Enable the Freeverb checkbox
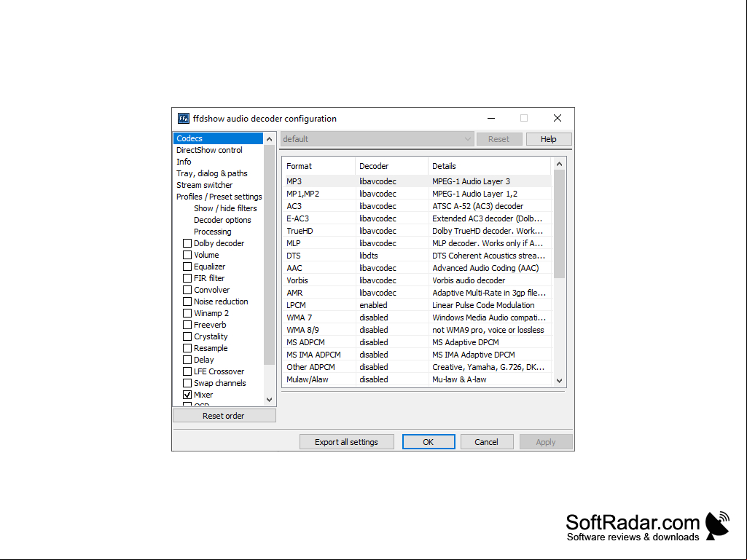This screenshot has height=560, width=747. coord(187,325)
